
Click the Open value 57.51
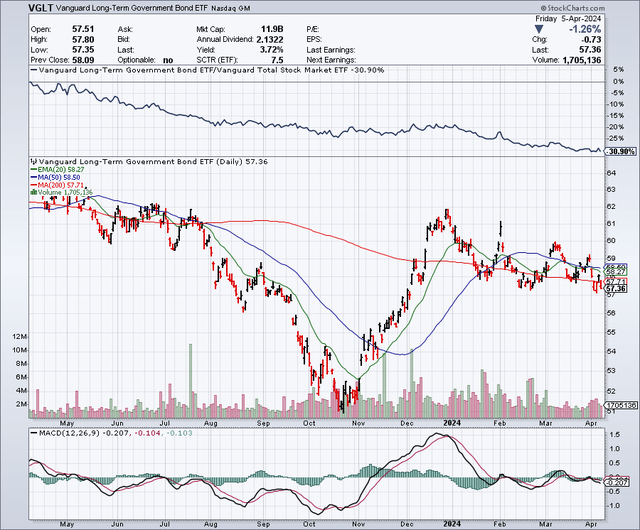(83, 29)
